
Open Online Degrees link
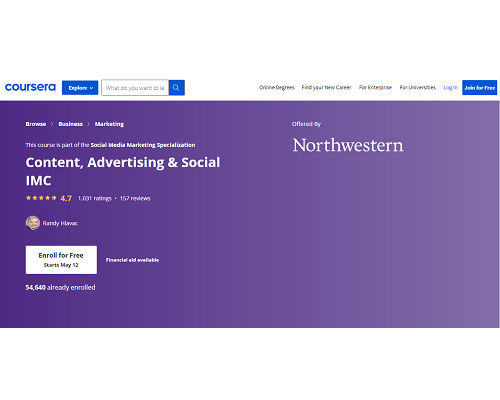click(x=277, y=87)
